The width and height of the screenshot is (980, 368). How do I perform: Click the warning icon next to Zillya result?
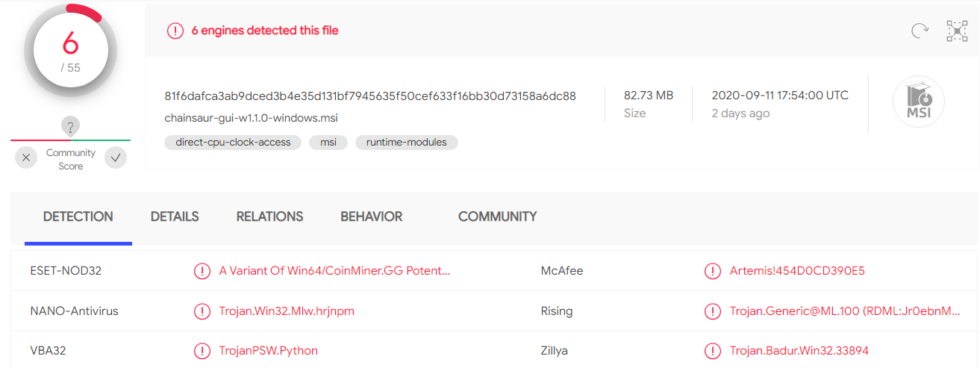click(x=713, y=351)
